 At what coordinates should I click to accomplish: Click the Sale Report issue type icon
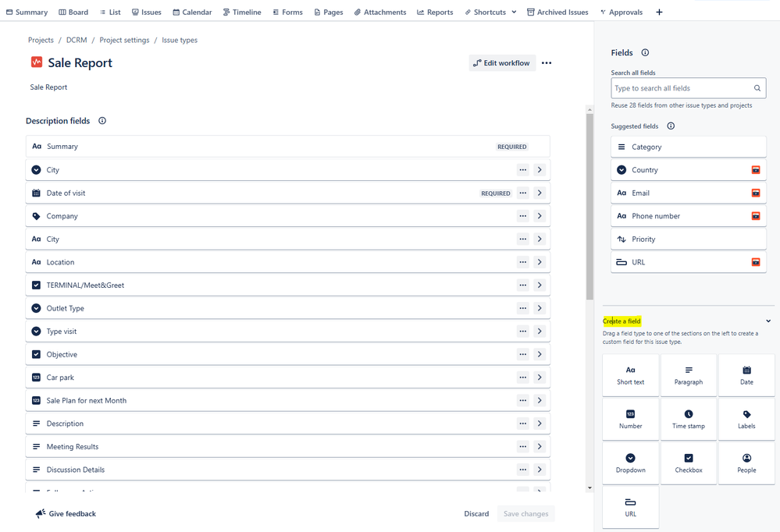pyautogui.click(x=37, y=62)
